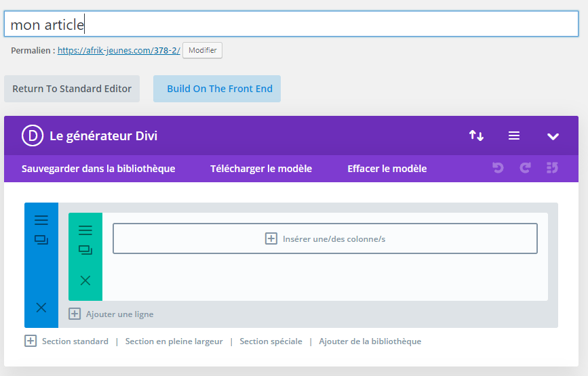Delete the green row
The height and width of the screenshot is (376, 588).
[x=85, y=280]
